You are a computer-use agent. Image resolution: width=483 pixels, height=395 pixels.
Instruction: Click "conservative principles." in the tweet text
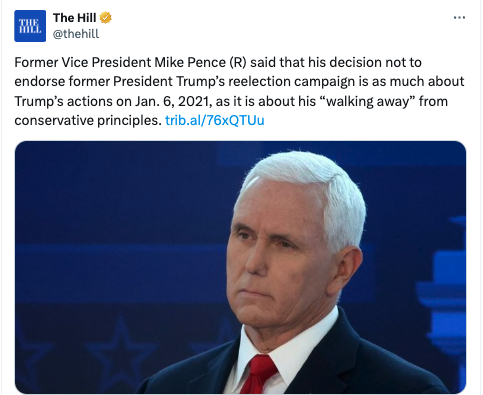pyautogui.click(x=88, y=121)
